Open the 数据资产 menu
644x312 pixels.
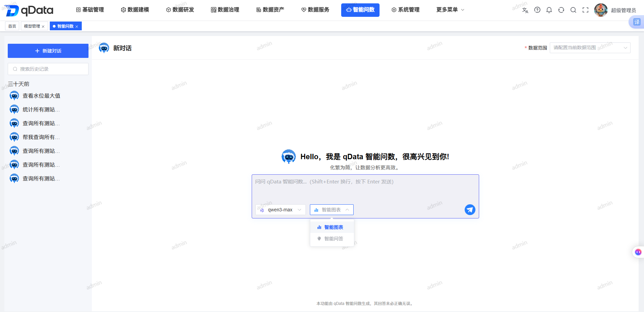tap(270, 10)
